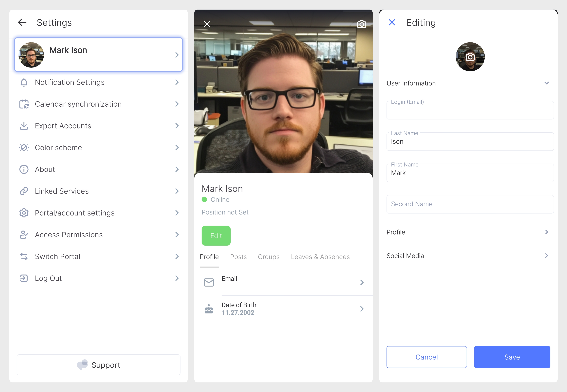Switch to the Groups tab
567x392 pixels.
coord(269,257)
